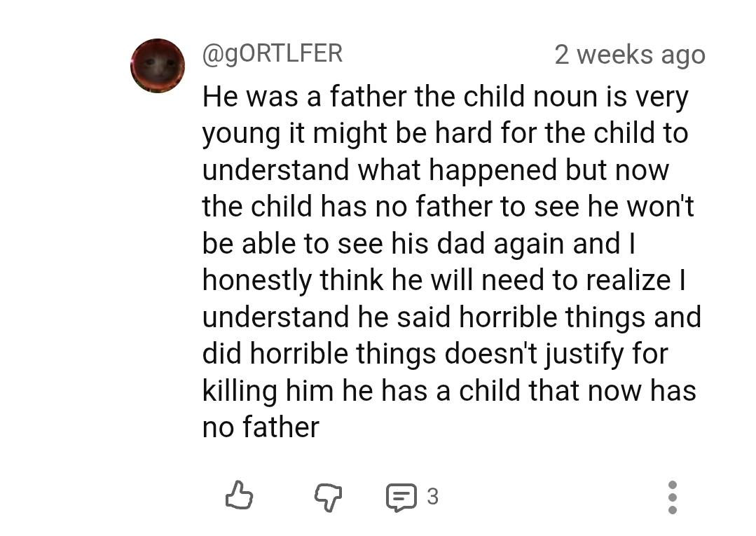Click the final words "no father"
The height and width of the screenshot is (536, 756).
pyautogui.click(x=261, y=427)
